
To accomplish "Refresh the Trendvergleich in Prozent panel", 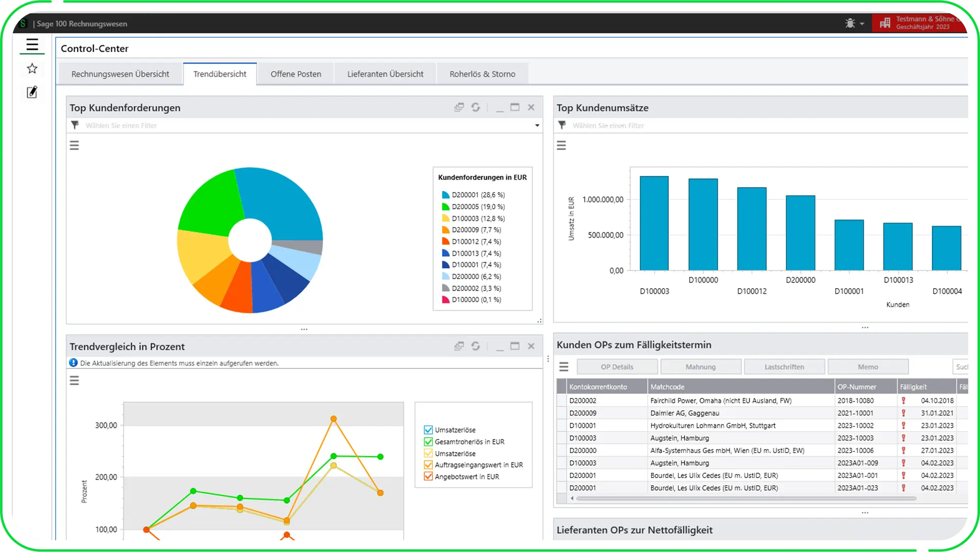I will (x=475, y=346).
